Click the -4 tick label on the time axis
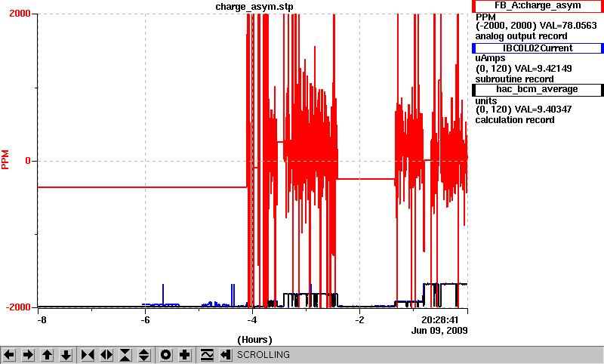The width and height of the screenshot is (604, 364). tap(252, 320)
